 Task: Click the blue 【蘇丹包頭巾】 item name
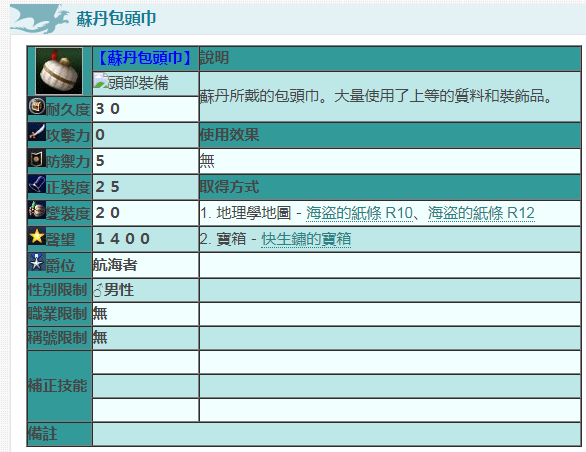click(145, 58)
